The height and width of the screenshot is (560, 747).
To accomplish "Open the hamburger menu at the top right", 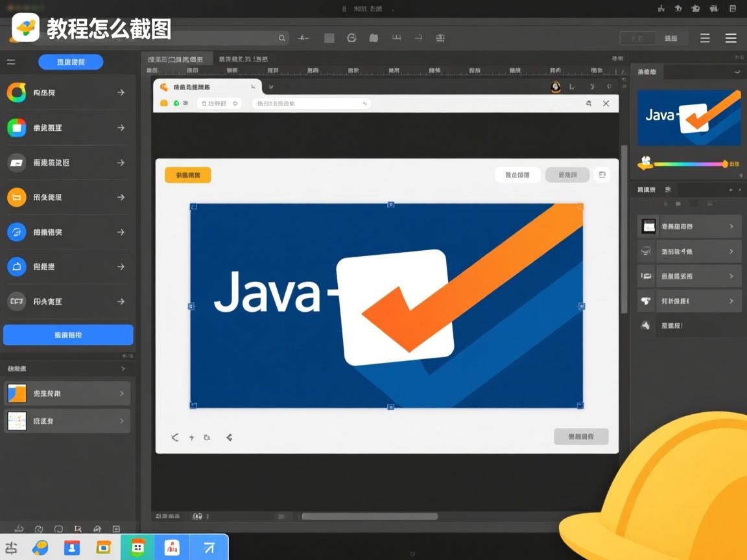I will click(x=731, y=38).
